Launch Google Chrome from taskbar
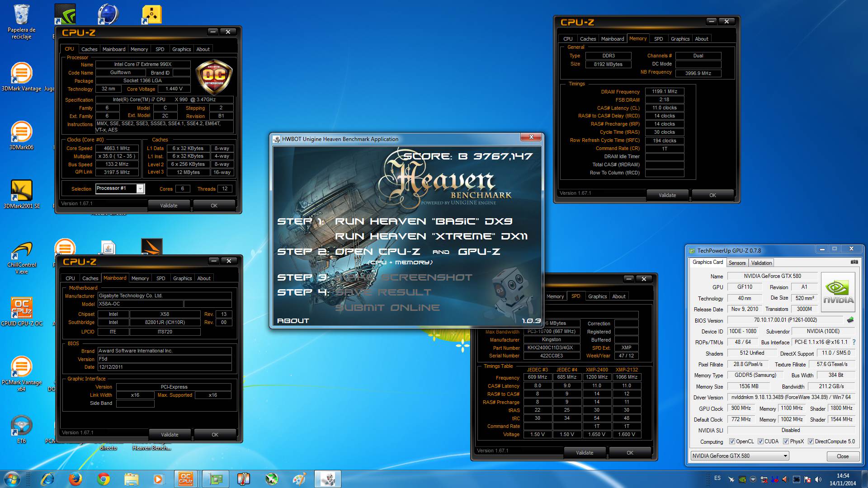Image resolution: width=868 pixels, height=488 pixels. (x=104, y=479)
